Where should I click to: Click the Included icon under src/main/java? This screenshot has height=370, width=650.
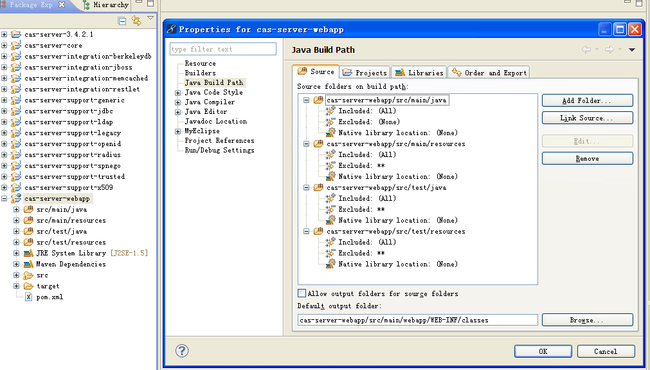330,111
